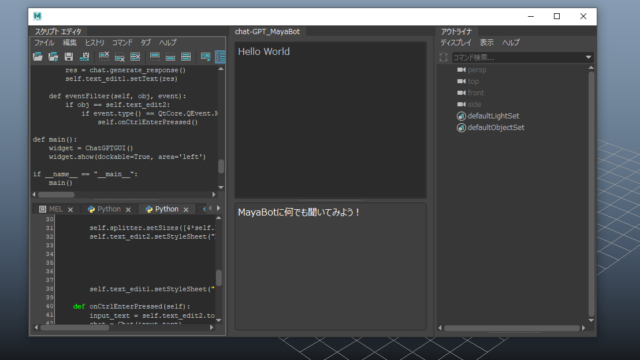The image size is (640, 360).
Task: Close the second Python tab
Action: click(186, 209)
